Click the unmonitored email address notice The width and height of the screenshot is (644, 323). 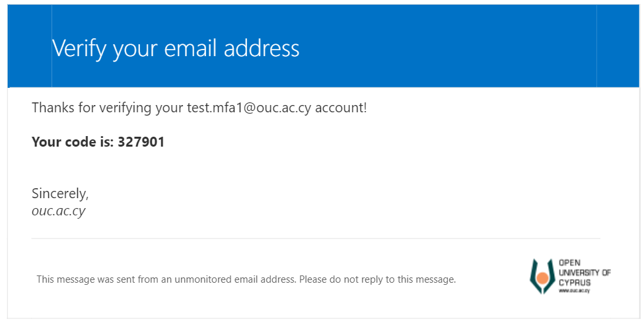[246, 279]
